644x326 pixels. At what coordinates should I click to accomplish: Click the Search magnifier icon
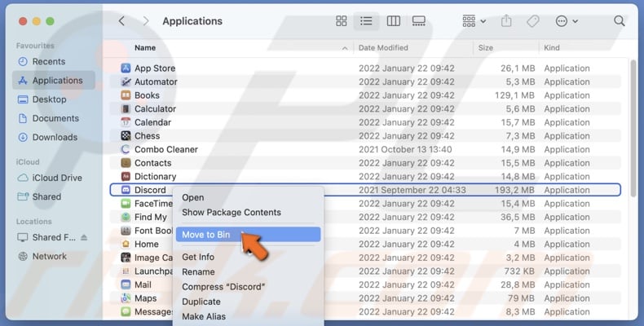[620, 21]
